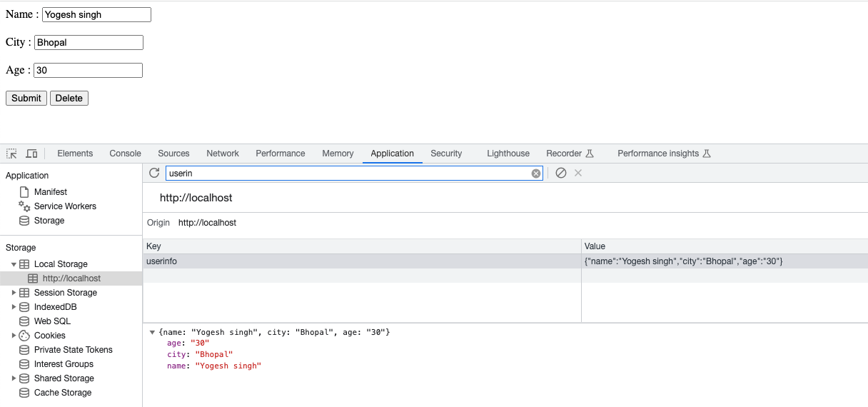The height and width of the screenshot is (407, 868).
Task: Select the Interest Groups item
Action: pos(64,364)
